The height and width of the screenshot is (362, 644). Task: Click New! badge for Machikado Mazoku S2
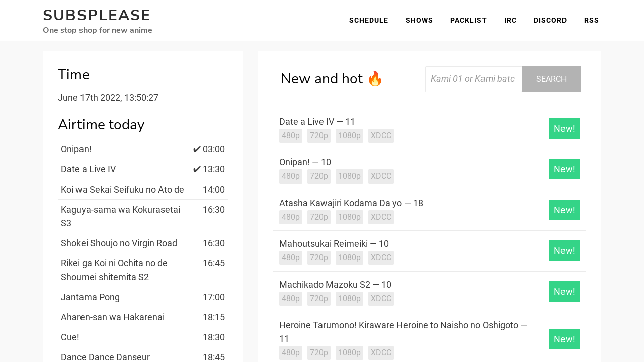565,292
